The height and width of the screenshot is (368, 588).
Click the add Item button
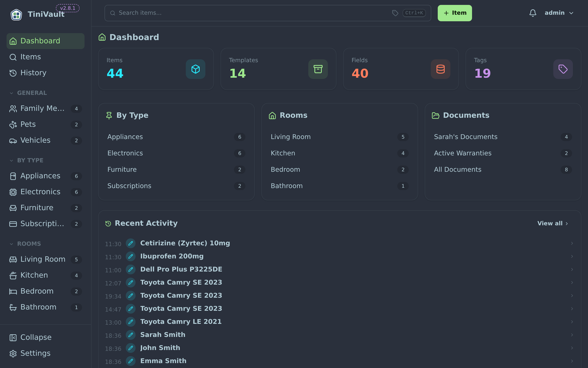(x=455, y=13)
